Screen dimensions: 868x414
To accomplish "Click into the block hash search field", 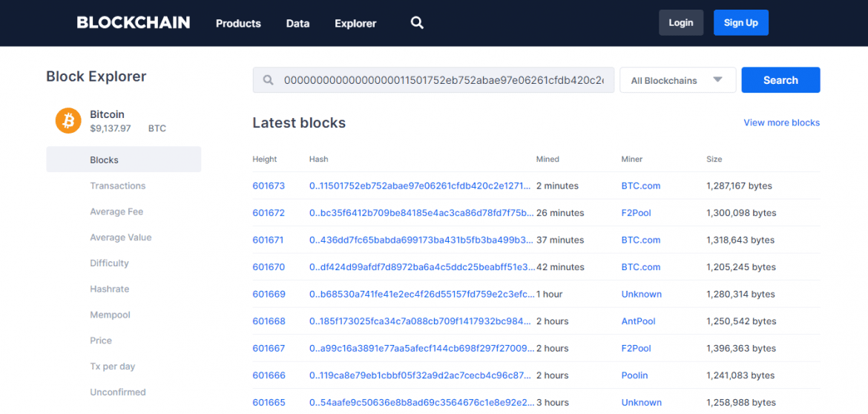I will coord(443,80).
